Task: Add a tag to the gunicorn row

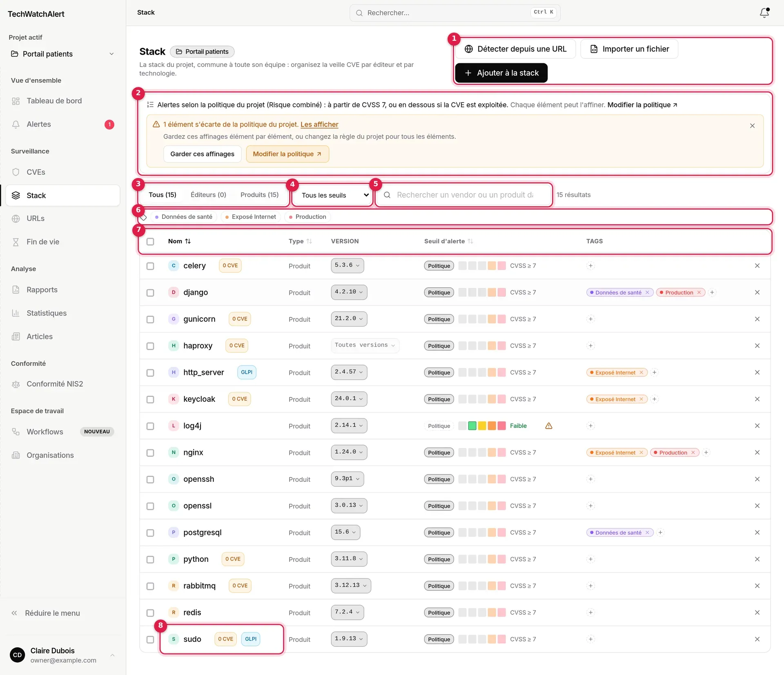Action: click(590, 319)
